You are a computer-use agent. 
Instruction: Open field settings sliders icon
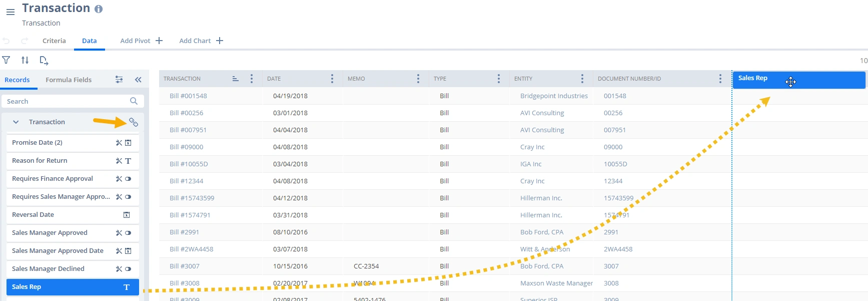(119, 80)
